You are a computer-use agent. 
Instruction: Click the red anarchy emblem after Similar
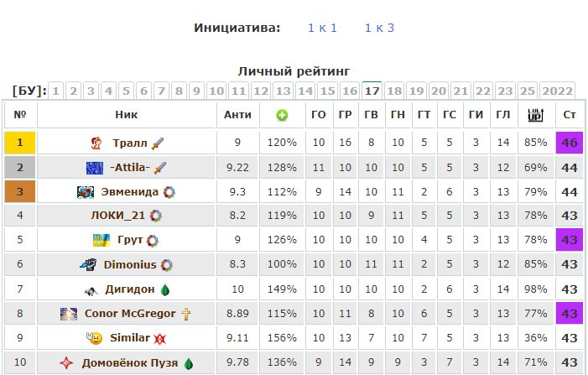coord(160,339)
